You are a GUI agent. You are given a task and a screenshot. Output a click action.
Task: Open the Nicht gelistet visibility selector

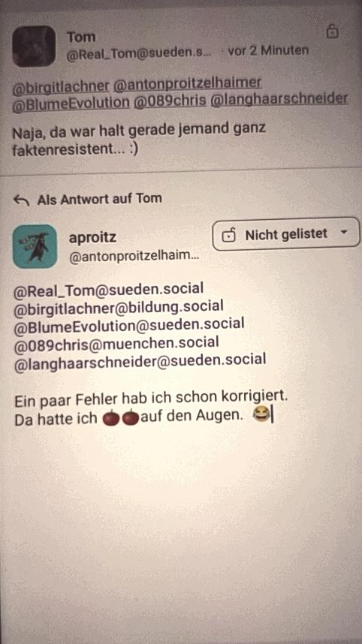(286, 234)
